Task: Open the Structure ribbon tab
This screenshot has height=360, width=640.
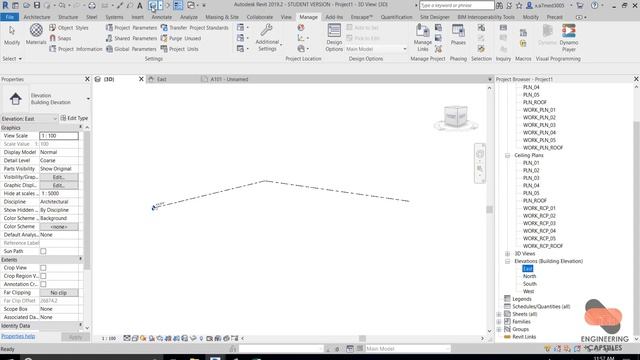Action: point(68,17)
